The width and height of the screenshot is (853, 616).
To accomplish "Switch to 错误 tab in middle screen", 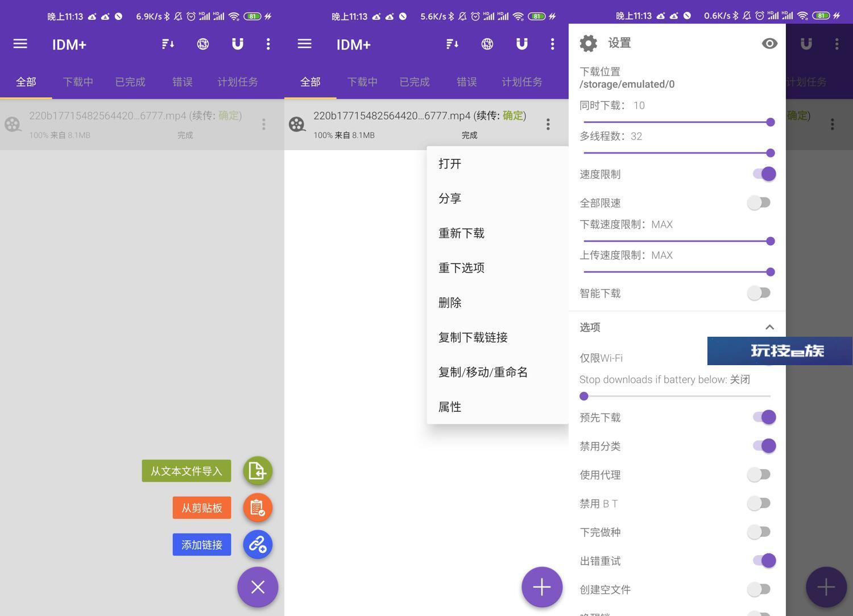I will coord(467,82).
